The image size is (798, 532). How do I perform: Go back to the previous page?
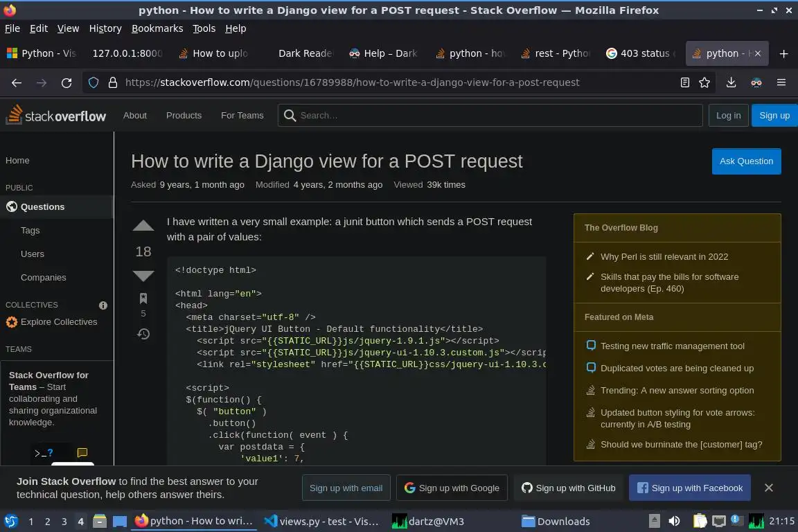17,82
